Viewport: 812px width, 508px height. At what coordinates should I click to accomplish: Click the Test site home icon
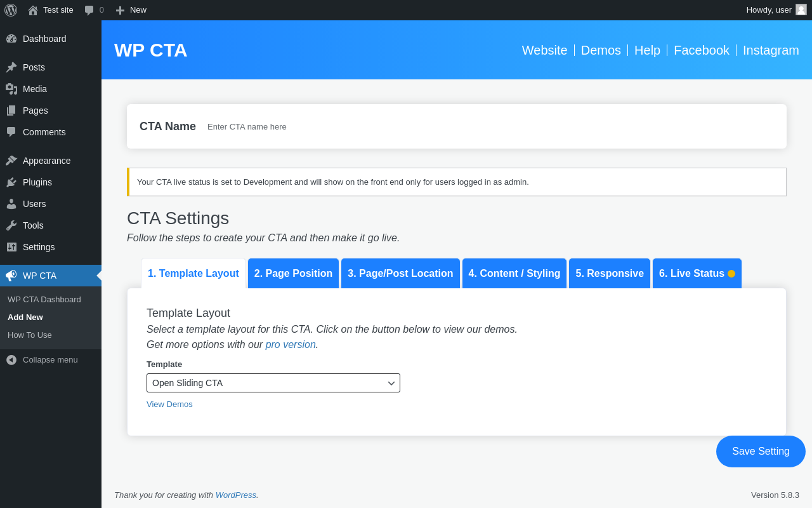click(x=33, y=10)
